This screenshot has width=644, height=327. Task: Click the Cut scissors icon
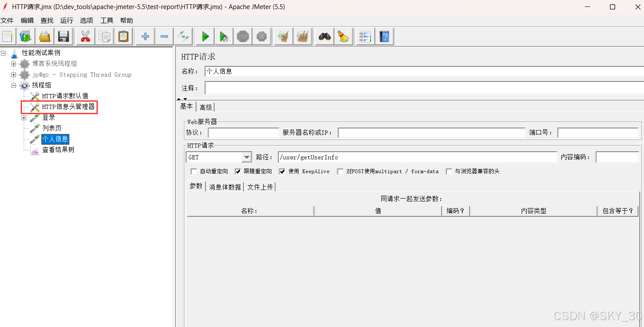pyautogui.click(x=85, y=37)
